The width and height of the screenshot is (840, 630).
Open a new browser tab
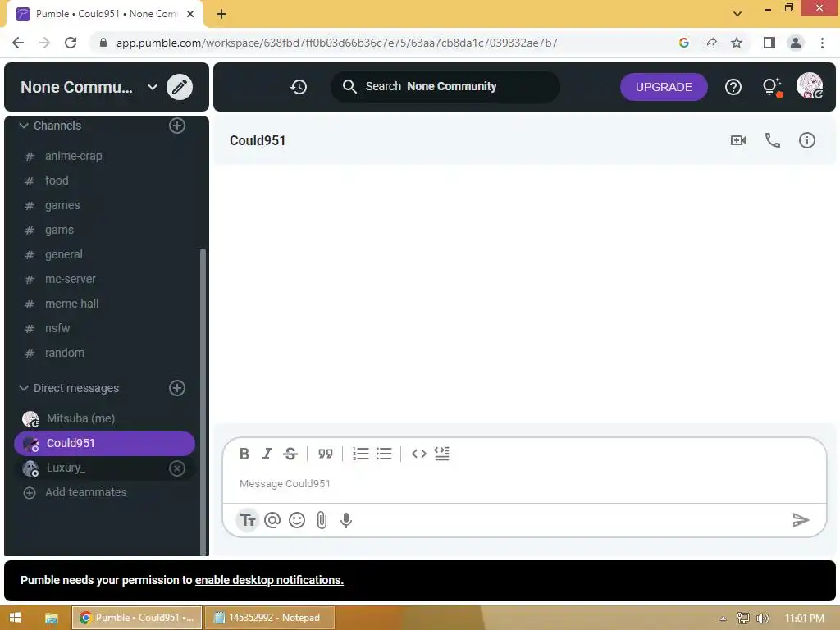pos(221,14)
